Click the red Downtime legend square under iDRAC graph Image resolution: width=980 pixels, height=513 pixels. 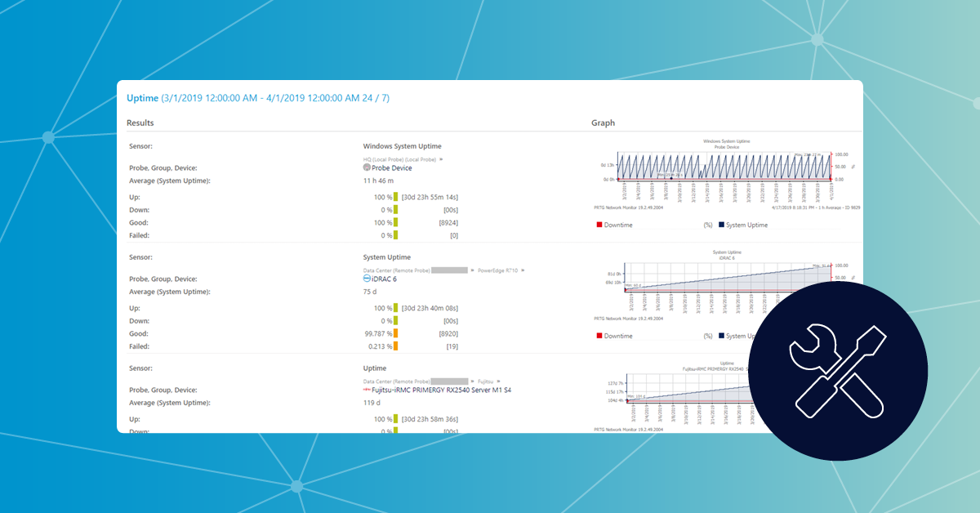click(598, 336)
